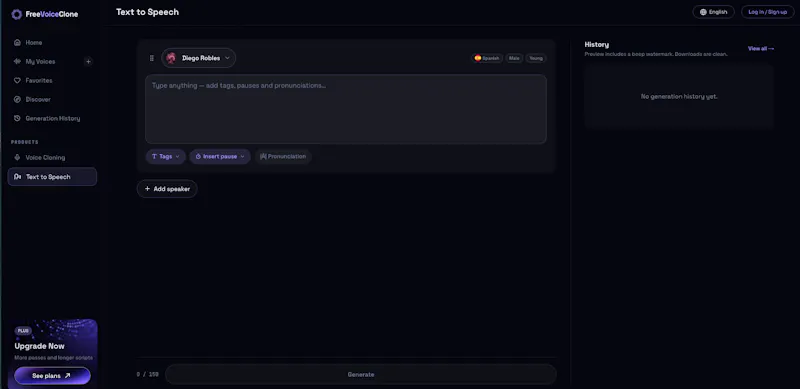Click the History panel heading
800x389 pixels.
596,45
